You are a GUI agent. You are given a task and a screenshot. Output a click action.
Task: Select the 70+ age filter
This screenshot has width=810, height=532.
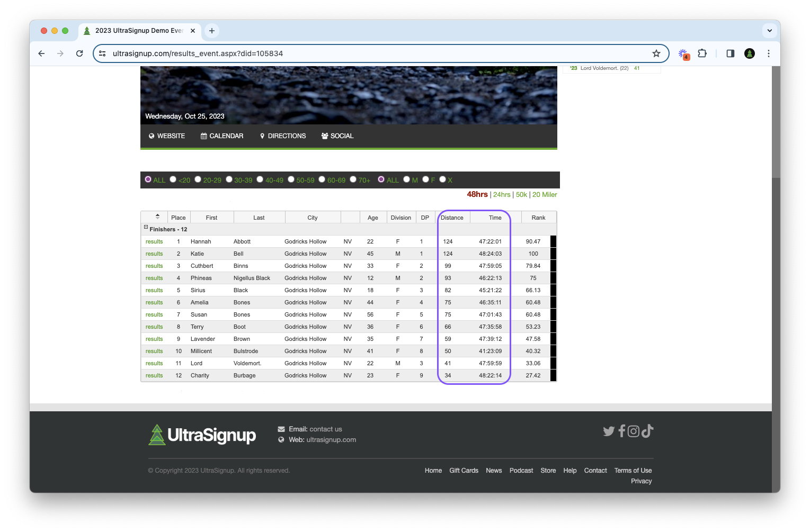pos(353,179)
